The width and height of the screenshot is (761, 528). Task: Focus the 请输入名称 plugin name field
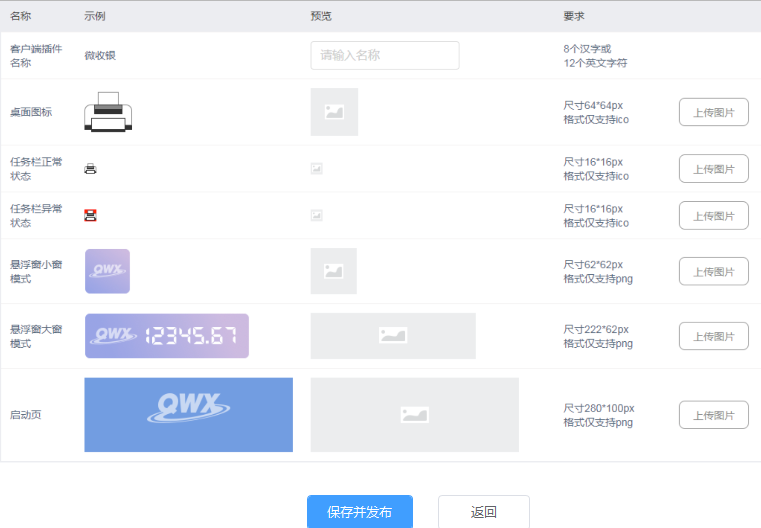pyautogui.click(x=384, y=55)
